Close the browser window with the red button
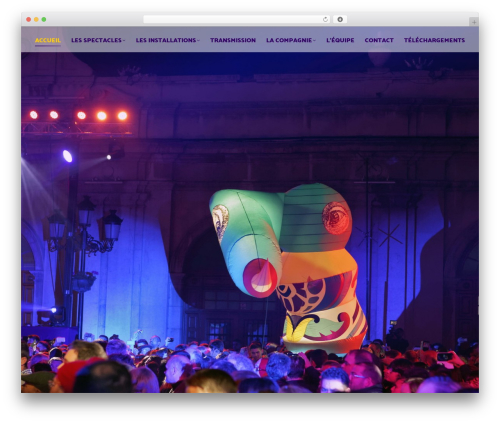This screenshot has width=500, height=423. (x=29, y=19)
